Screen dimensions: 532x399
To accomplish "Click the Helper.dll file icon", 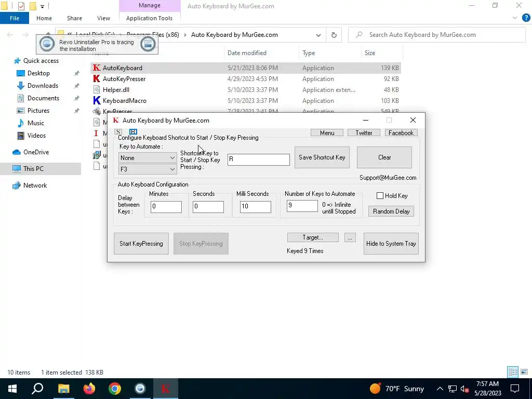I will click(x=97, y=89).
